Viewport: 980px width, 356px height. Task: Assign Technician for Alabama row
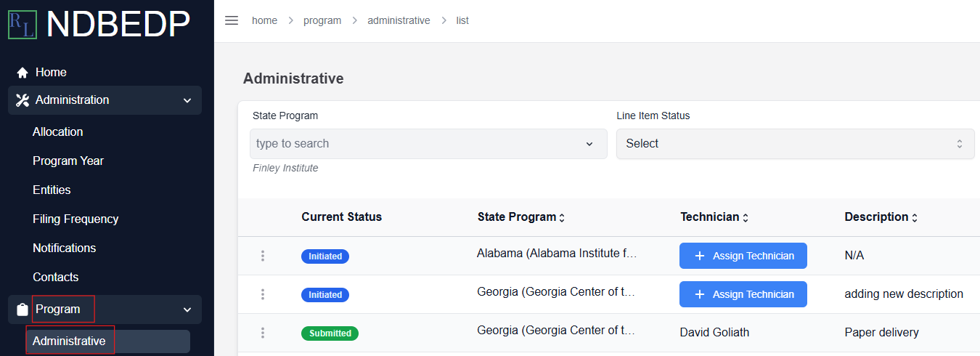[x=743, y=256]
